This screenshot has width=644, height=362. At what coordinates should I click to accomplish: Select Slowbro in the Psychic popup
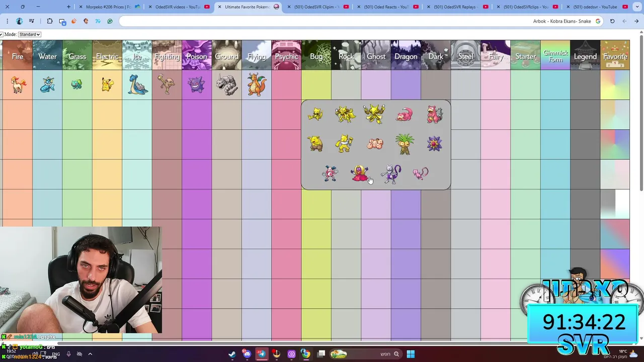click(434, 114)
